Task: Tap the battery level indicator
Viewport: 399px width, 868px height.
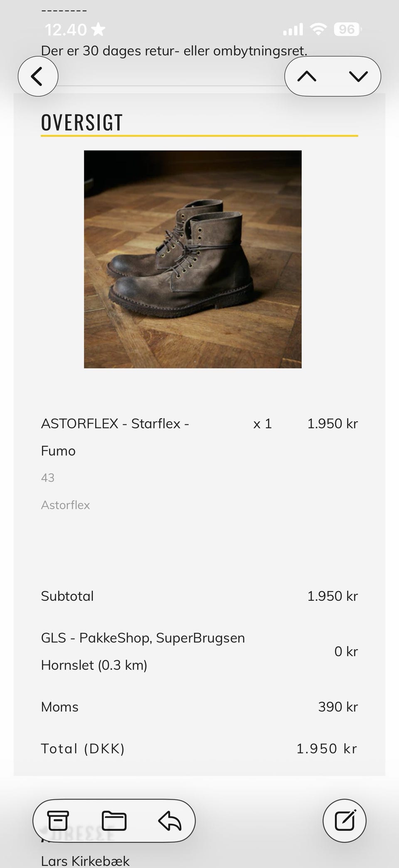Action: tap(347, 29)
